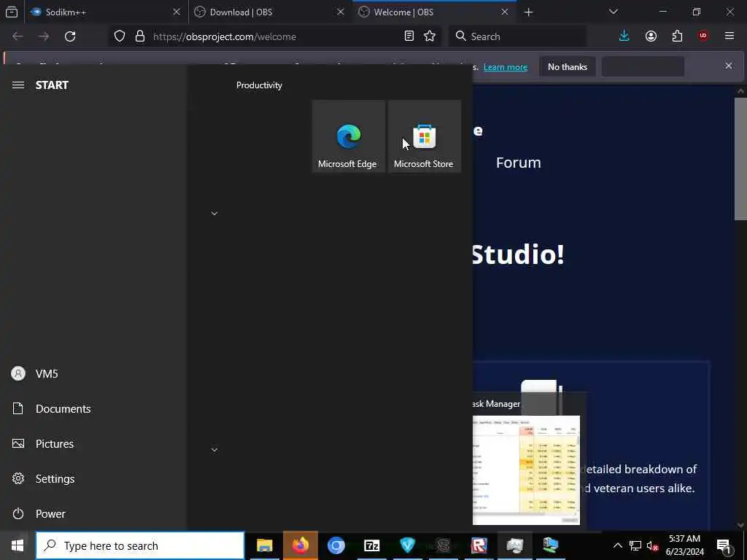This screenshot has width=747, height=560.
Task: Click the page vertical scrollbar
Action: pyautogui.click(x=740, y=159)
